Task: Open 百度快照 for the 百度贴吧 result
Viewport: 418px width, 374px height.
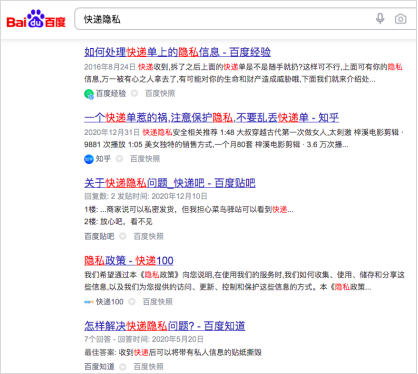Action: (x=149, y=236)
